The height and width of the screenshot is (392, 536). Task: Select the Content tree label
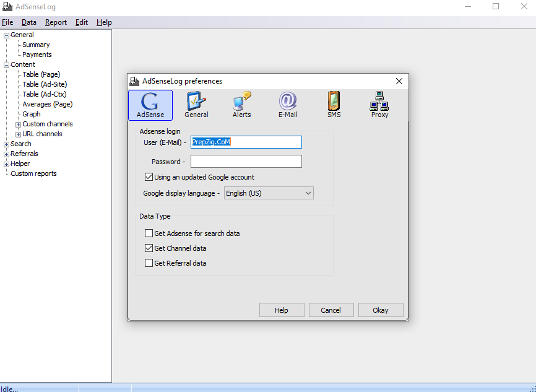pos(23,64)
